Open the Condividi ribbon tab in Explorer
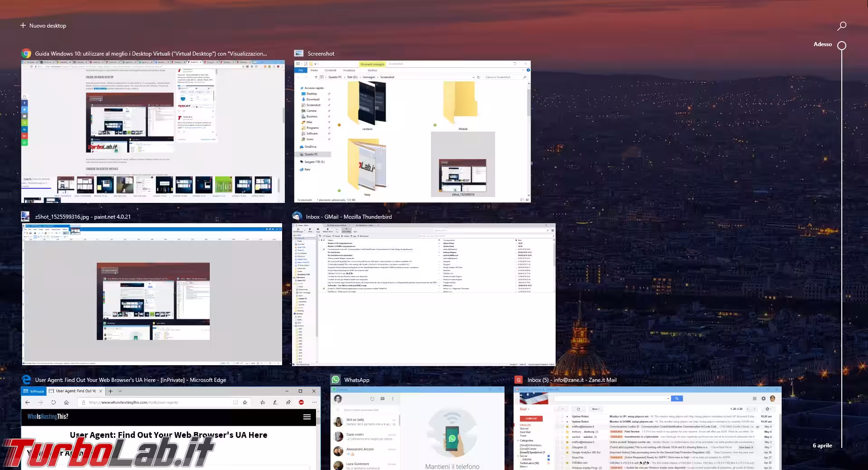 click(x=330, y=70)
